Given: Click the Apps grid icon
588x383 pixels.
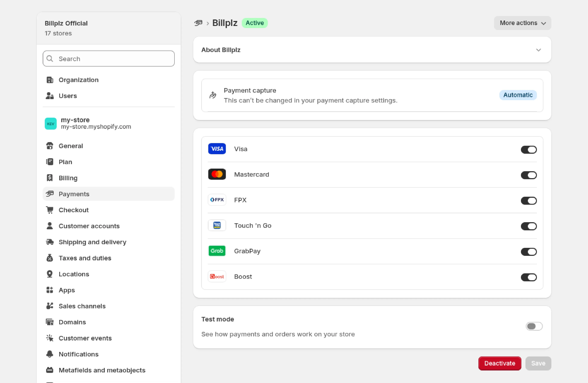Looking at the screenshot, I should tap(50, 290).
